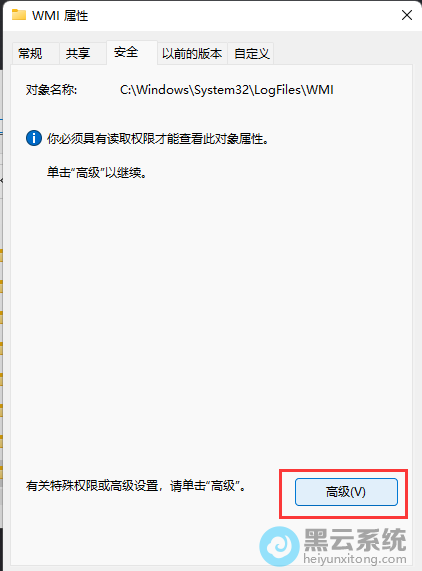Click the 有关特殊权限或高级设置 hint text
422x571 pixels.
[x=136, y=486]
